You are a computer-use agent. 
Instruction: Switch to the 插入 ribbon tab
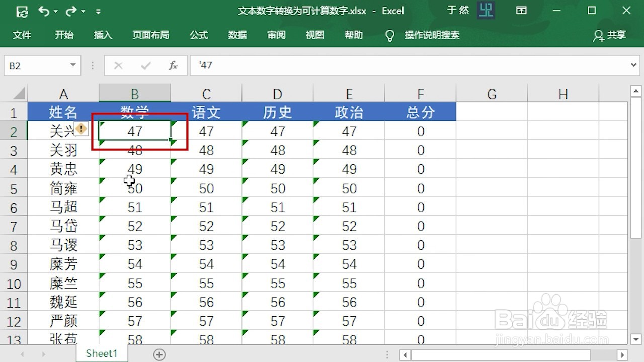103,35
